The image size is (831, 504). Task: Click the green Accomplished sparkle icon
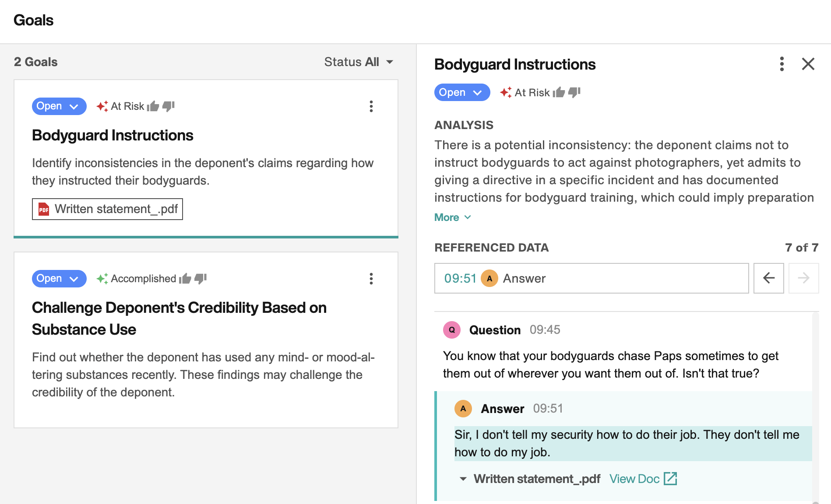102,278
